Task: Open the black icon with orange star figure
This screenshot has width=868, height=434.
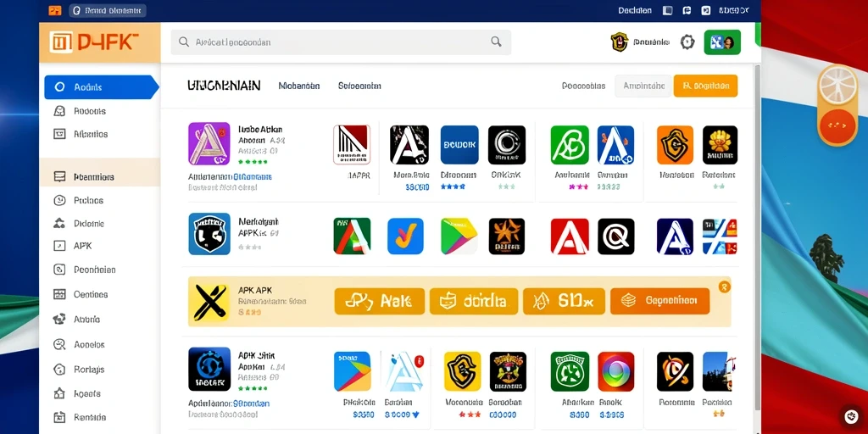Action: coord(507,236)
